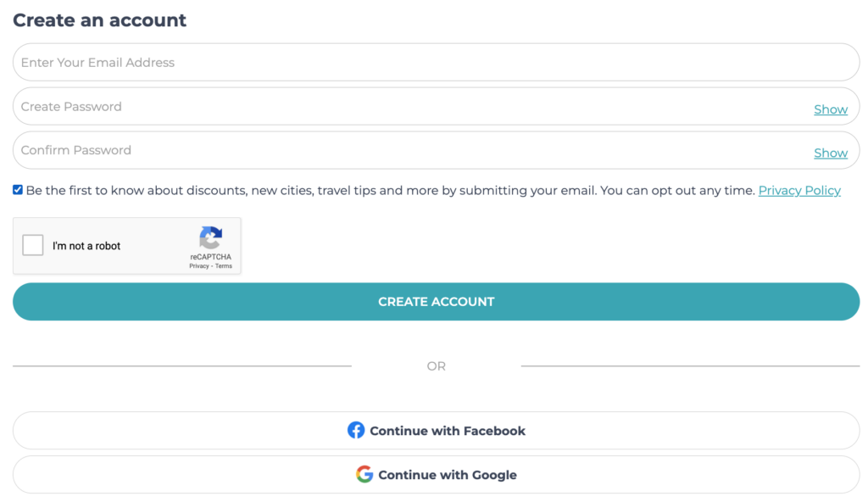Open the reCAPTCHA Terms link
Image resolution: width=868 pixels, height=502 pixels.
[x=224, y=266]
